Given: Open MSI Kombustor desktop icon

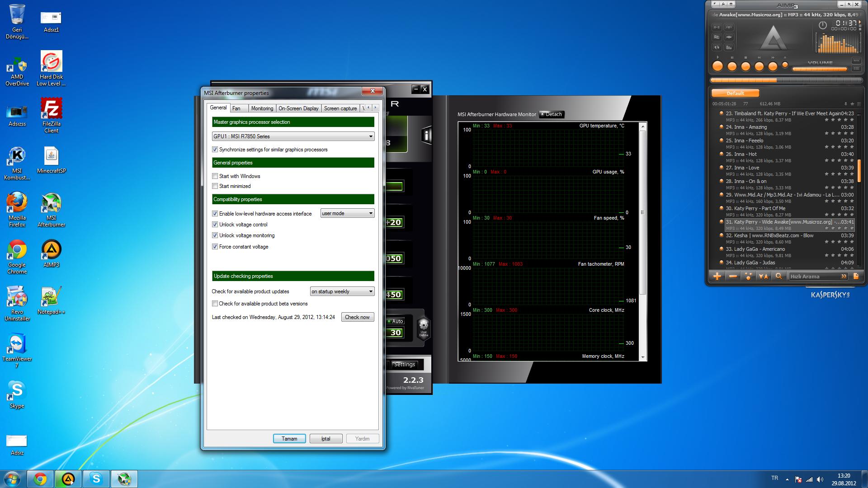Looking at the screenshot, I should click(x=17, y=163).
